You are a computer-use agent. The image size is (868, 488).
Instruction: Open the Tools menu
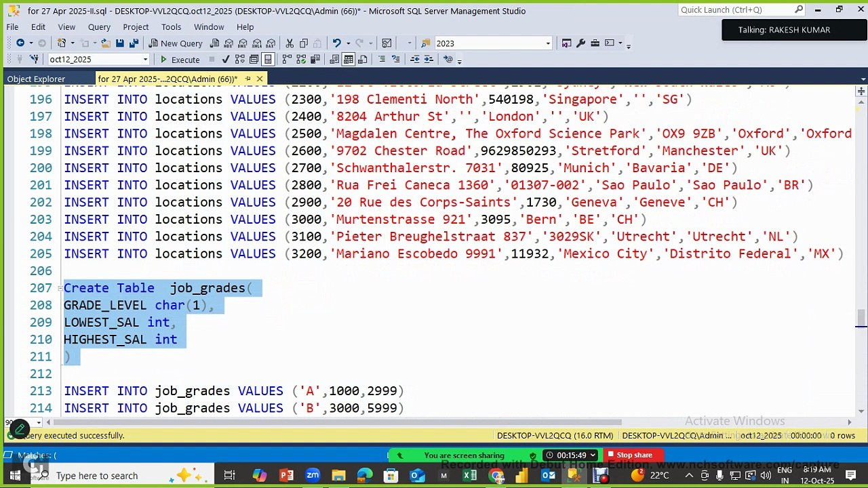(x=171, y=26)
